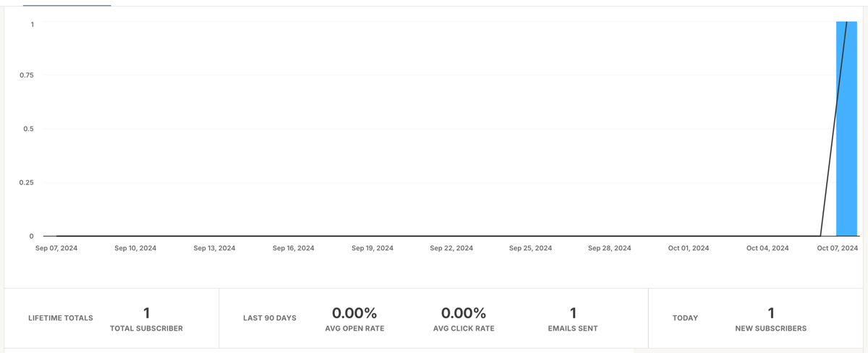Screen dimensions: 868x353
Task: Select the Sep 28, 2024 axis label
Action: tap(610, 248)
